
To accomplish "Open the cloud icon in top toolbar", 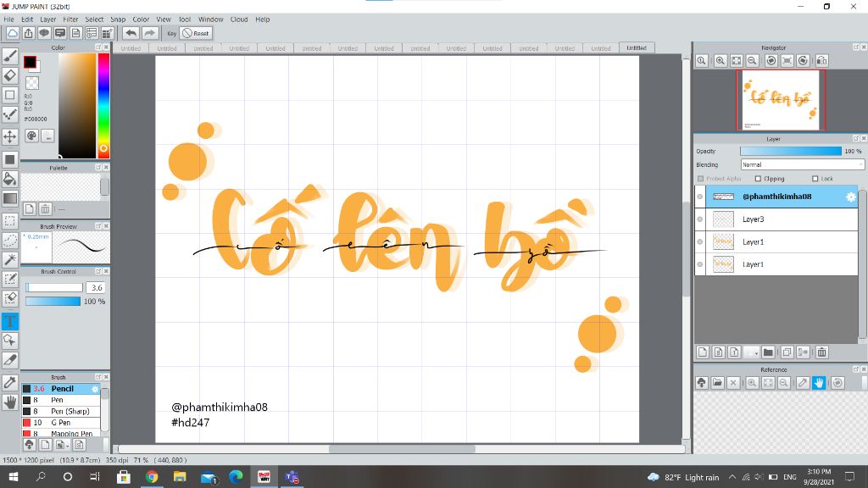I will point(12,33).
